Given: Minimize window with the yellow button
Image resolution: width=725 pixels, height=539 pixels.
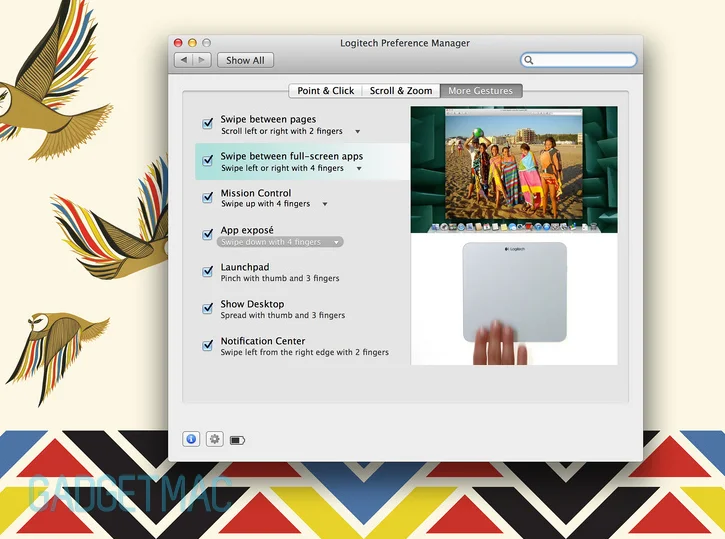Looking at the screenshot, I should pyautogui.click(x=192, y=43).
